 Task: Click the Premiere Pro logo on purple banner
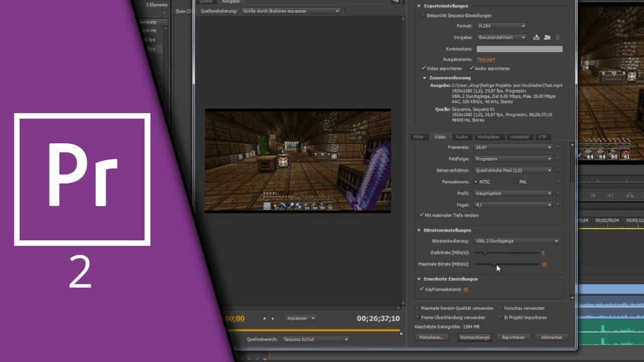pos(82,179)
